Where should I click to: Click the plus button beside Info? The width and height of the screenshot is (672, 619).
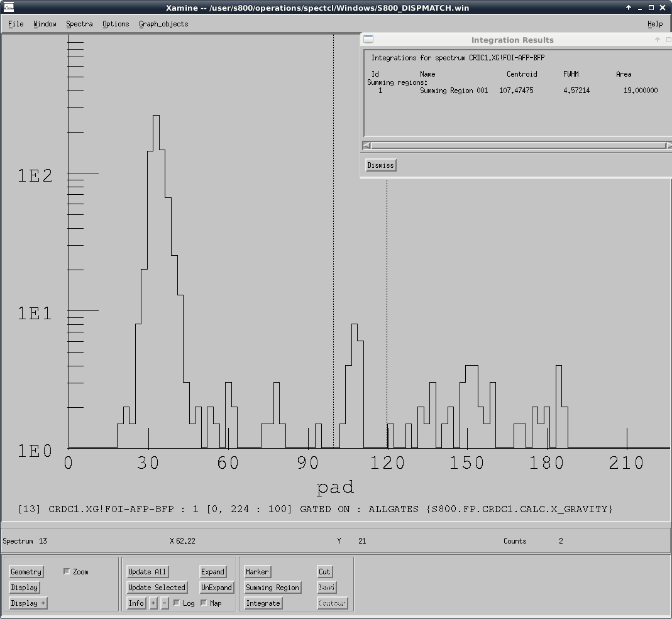tap(153, 603)
